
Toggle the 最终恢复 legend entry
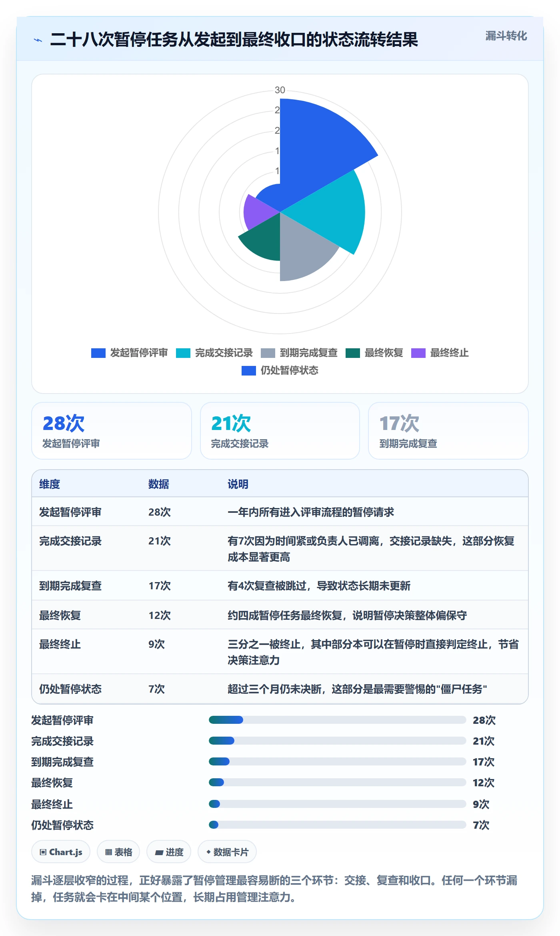374,353
